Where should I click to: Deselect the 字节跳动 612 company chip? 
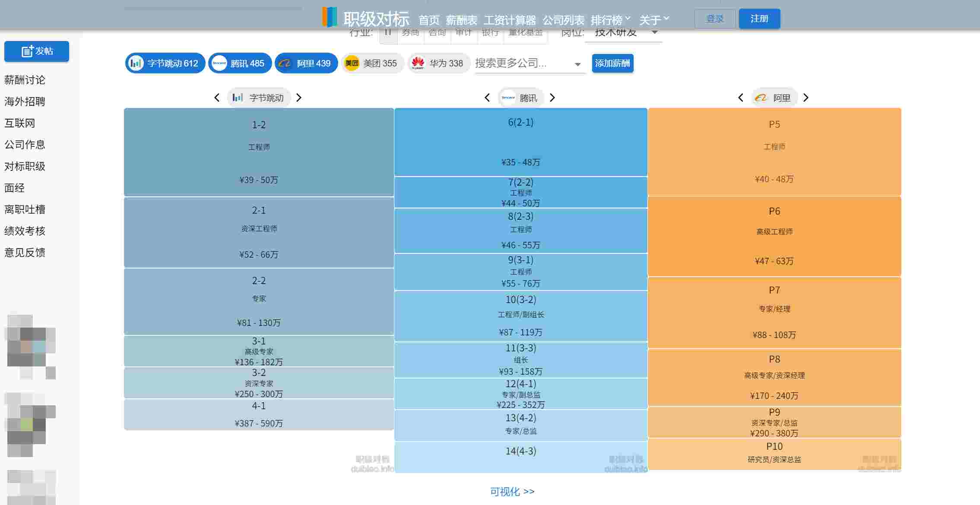(x=165, y=63)
